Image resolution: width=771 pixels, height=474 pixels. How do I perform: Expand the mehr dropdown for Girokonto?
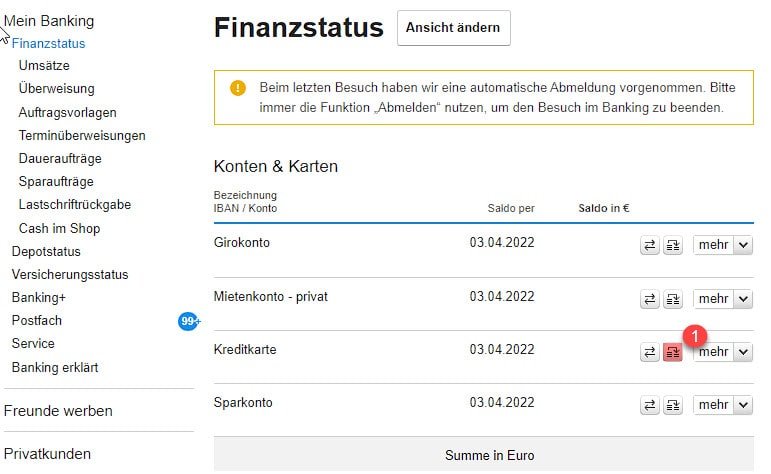tap(743, 245)
